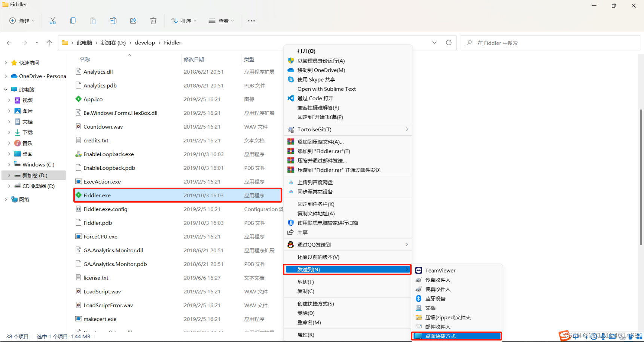Viewport: 644px width, 342px height.
Task: Click develop in the address breadcrumb
Action: click(145, 43)
